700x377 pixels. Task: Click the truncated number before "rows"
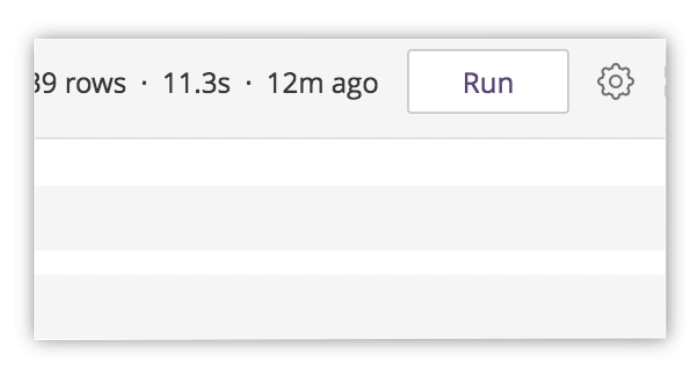coord(45,83)
